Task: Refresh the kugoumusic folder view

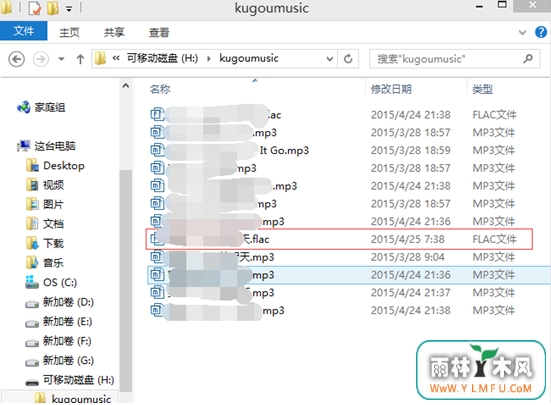Action: [x=348, y=59]
